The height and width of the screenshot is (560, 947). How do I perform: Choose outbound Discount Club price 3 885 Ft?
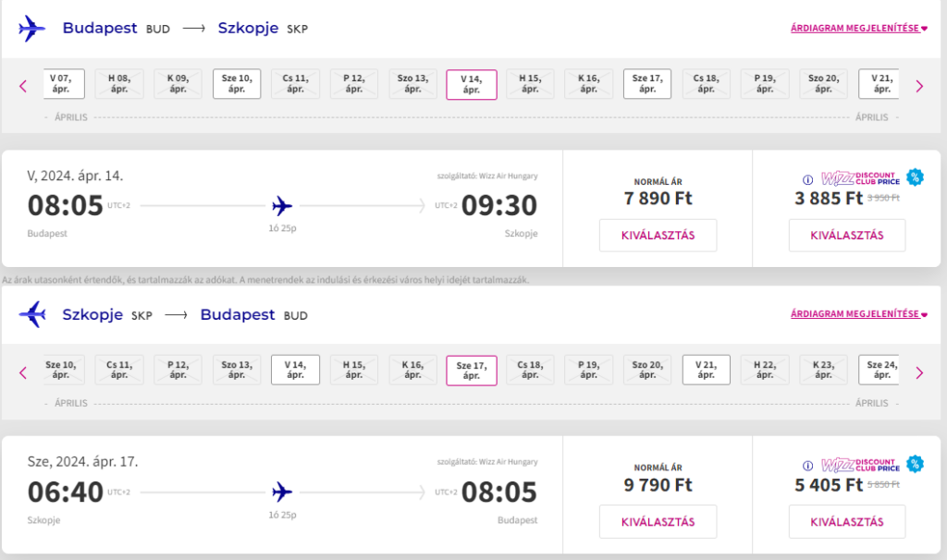point(846,235)
